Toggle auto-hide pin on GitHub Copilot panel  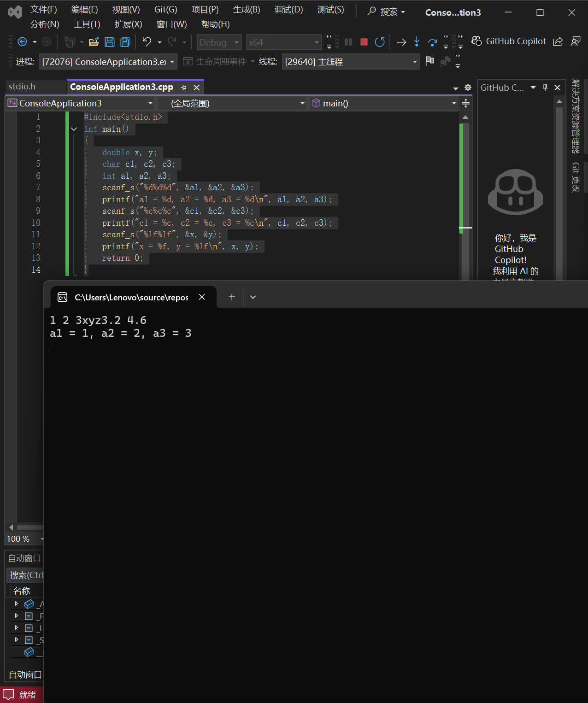[545, 87]
